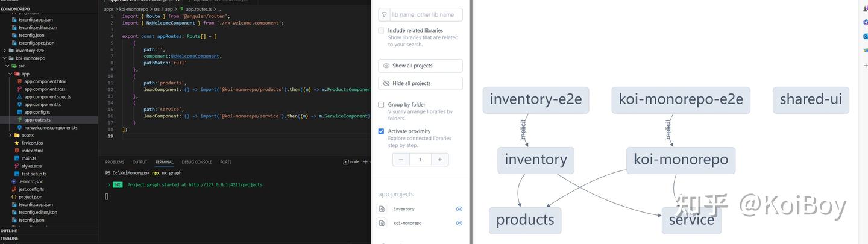
Task: Decrease the proximity step with the minus button
Action: click(x=401, y=160)
